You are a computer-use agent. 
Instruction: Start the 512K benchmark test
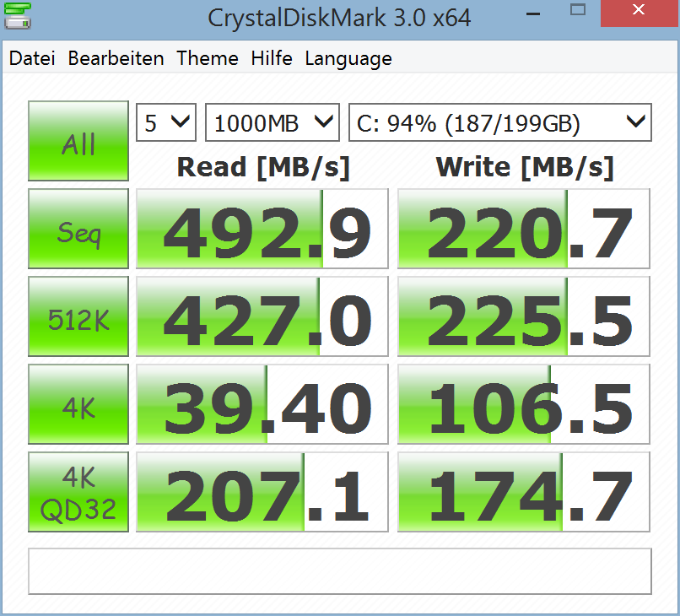coord(78,316)
